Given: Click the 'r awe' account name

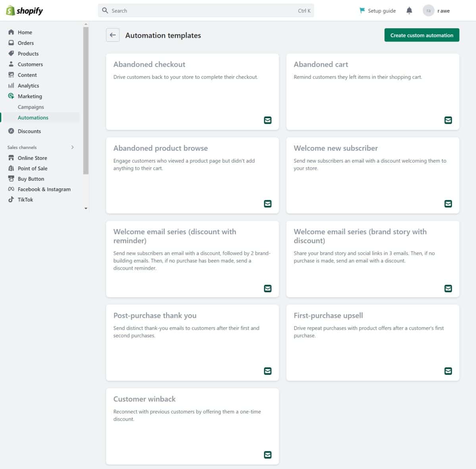Looking at the screenshot, I should (443, 11).
